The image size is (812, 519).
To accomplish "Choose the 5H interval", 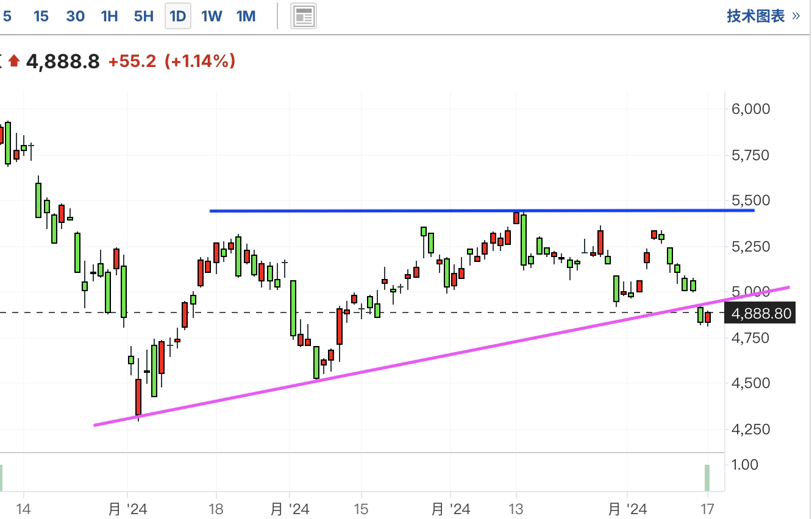I will [144, 16].
